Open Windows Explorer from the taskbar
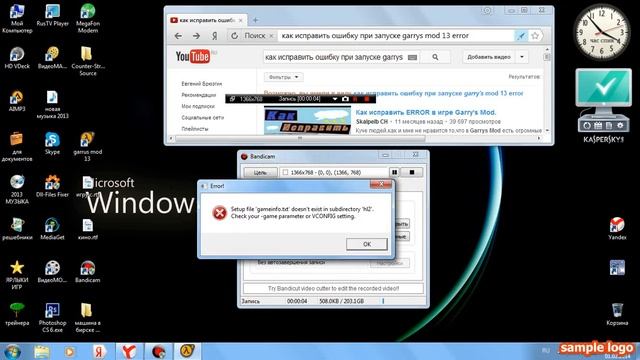The height and width of the screenshot is (360, 640). (x=42, y=351)
